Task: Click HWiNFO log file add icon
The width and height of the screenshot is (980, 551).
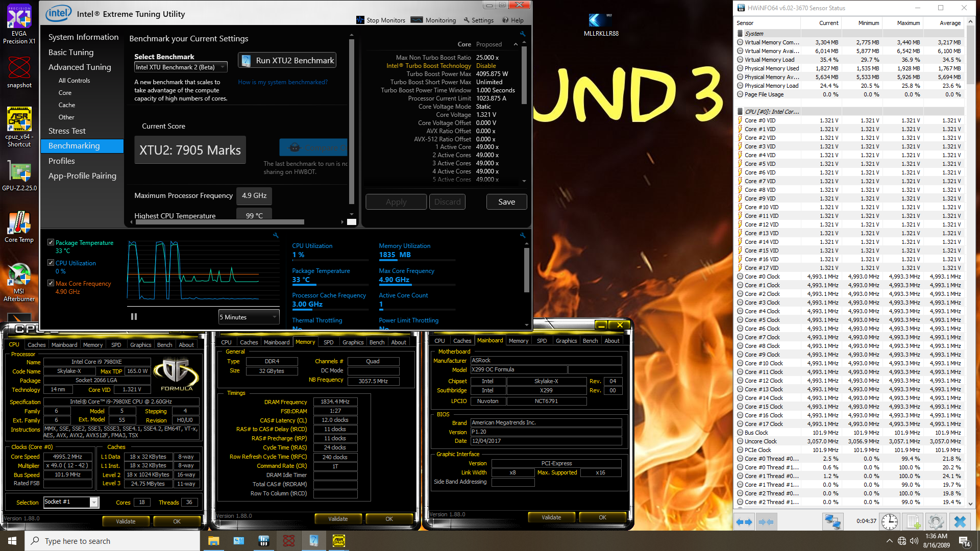Action: [913, 521]
